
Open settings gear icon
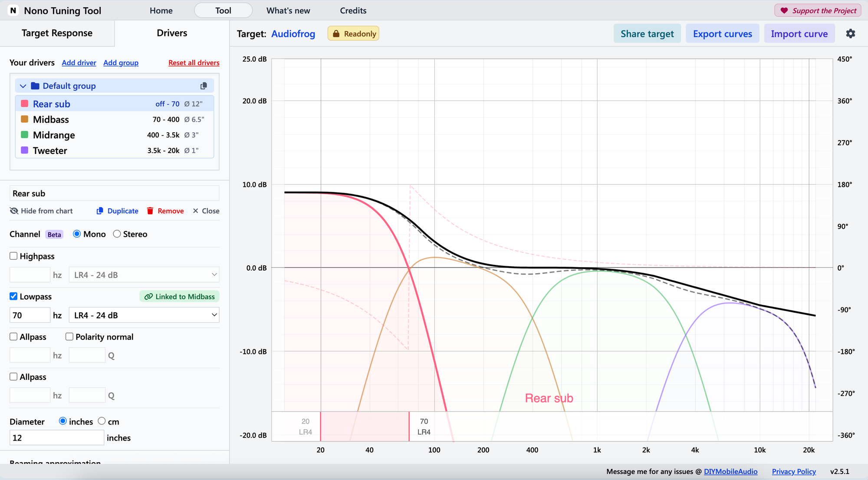[x=850, y=34]
